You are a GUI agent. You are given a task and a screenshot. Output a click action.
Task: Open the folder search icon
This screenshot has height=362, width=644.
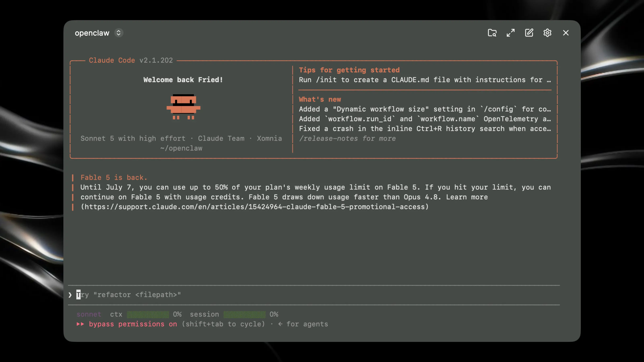(492, 33)
